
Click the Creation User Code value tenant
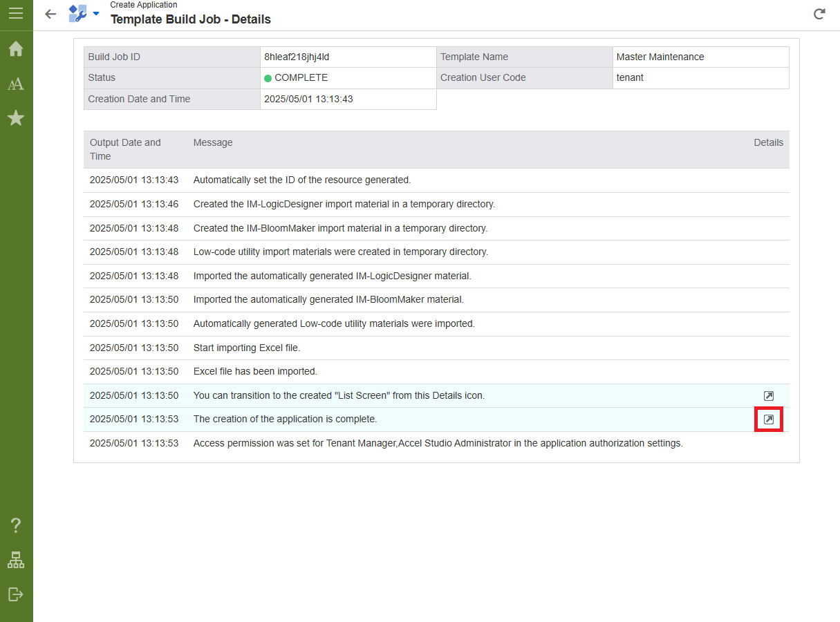[630, 77]
